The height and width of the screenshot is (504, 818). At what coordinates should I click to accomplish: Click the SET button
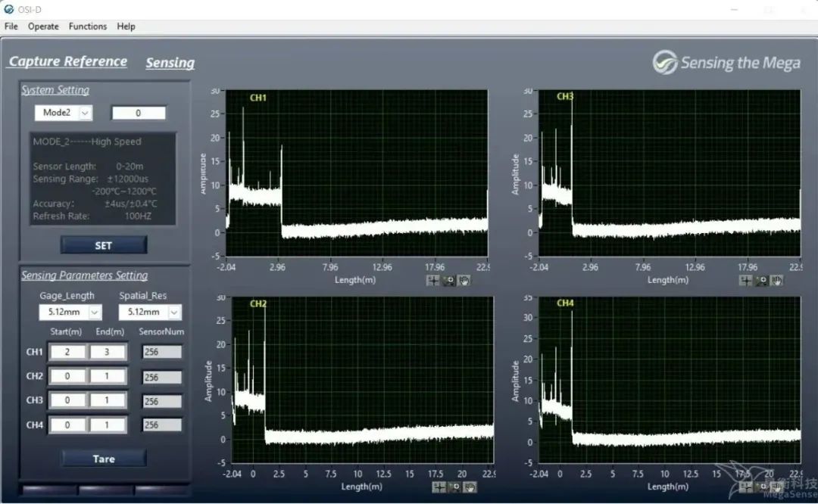coord(104,245)
